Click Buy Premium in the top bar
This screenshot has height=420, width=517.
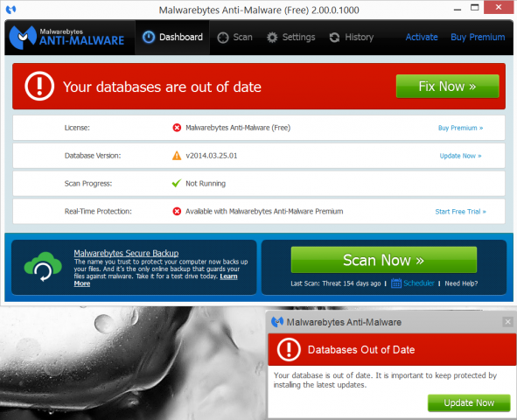click(x=478, y=37)
